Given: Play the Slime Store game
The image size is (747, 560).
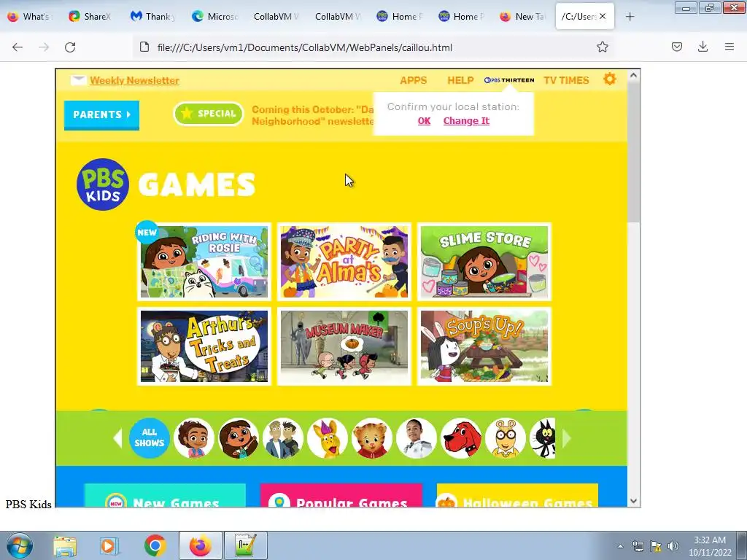Looking at the screenshot, I should coord(484,262).
